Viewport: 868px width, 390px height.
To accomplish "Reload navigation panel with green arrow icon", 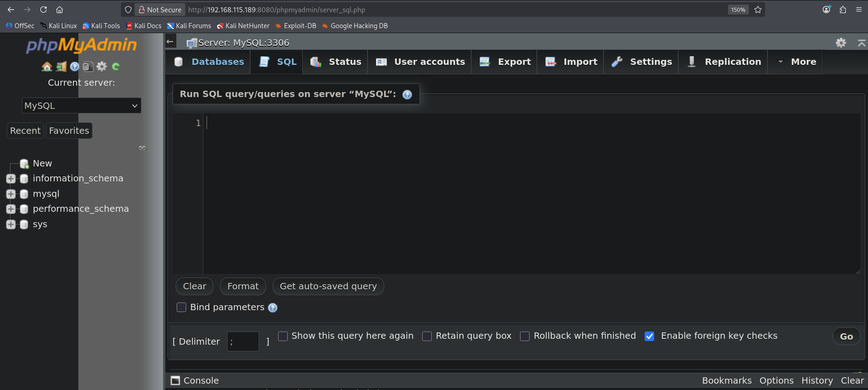I will pos(116,67).
